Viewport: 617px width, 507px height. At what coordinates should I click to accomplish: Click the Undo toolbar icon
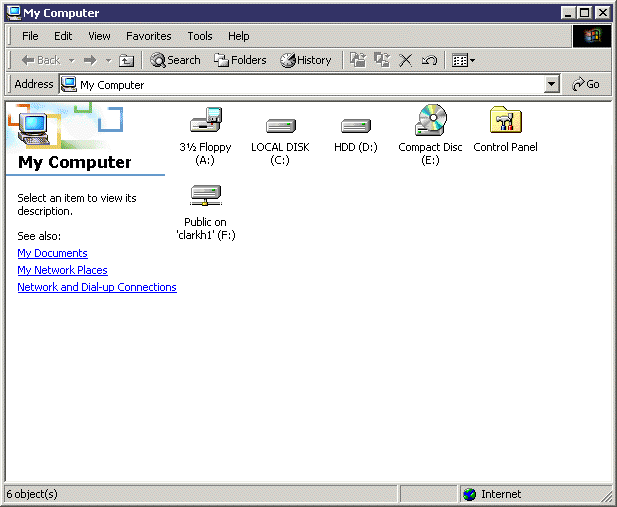[429, 60]
